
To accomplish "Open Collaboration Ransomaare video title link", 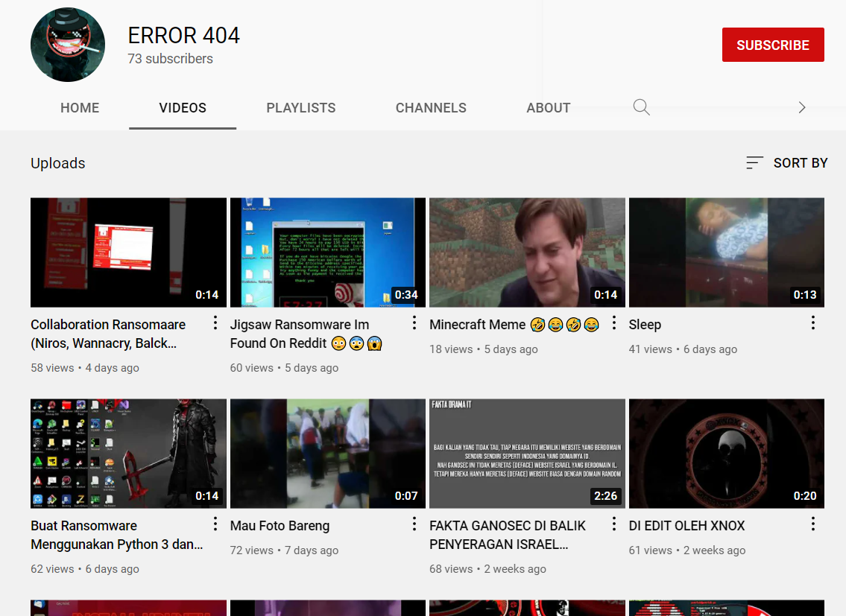I will (108, 334).
